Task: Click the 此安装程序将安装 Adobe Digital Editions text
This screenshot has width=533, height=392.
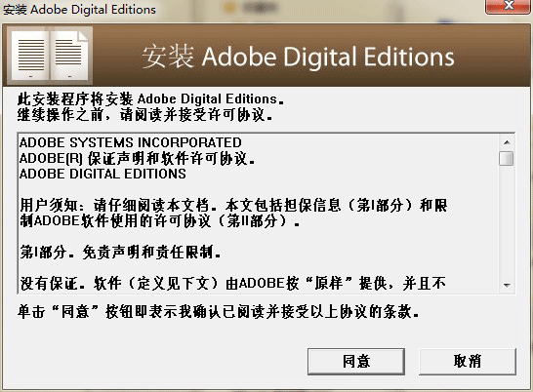Action: pyautogui.click(x=151, y=99)
